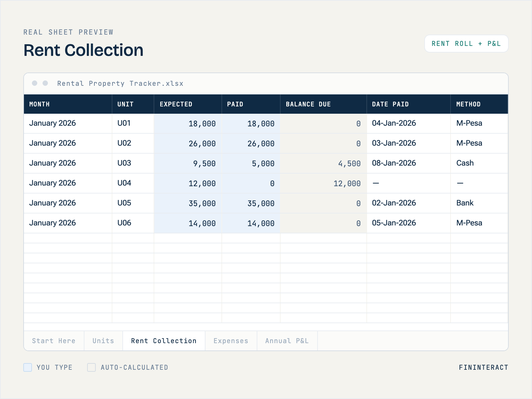The width and height of the screenshot is (532, 399).
Task: Click the Rental Property Tracker.xlsx file name
Action: [x=120, y=83]
